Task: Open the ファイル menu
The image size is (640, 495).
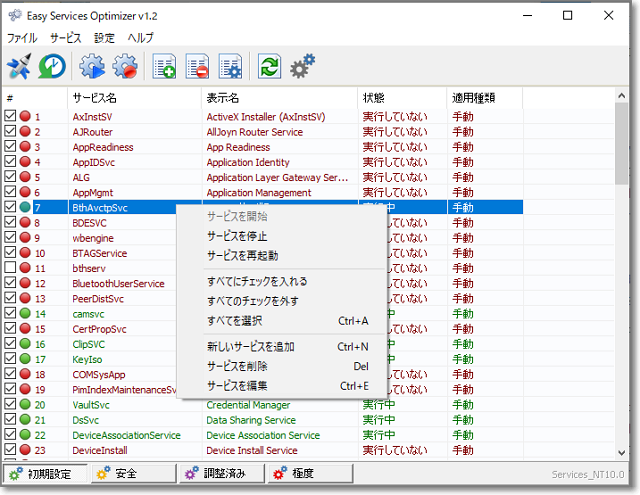Action: point(21,37)
